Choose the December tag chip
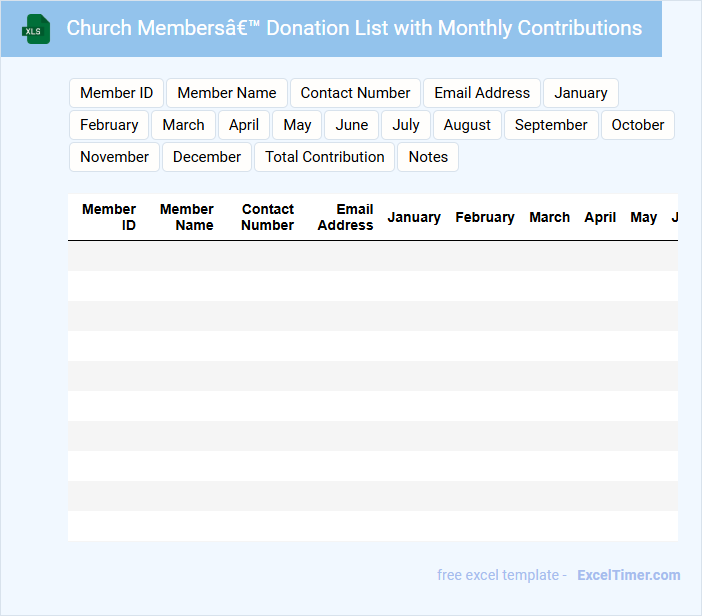 point(207,157)
